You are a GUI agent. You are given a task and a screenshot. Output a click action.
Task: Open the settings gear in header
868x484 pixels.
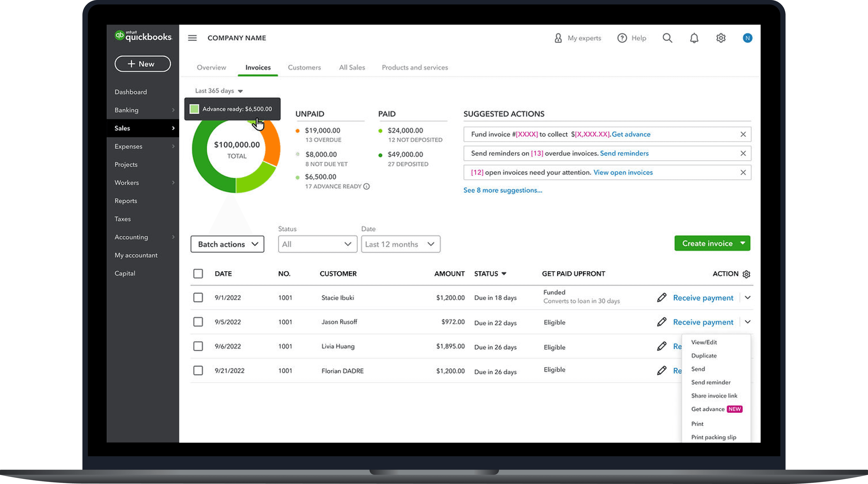click(720, 38)
